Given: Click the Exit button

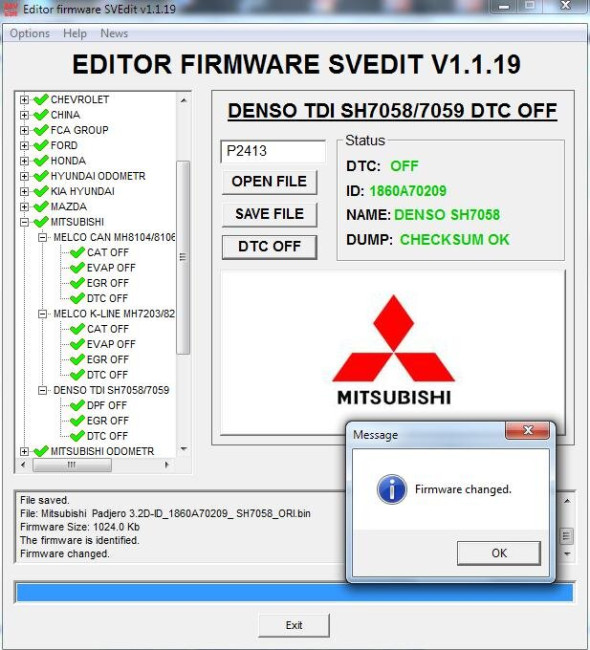Looking at the screenshot, I should click(294, 625).
